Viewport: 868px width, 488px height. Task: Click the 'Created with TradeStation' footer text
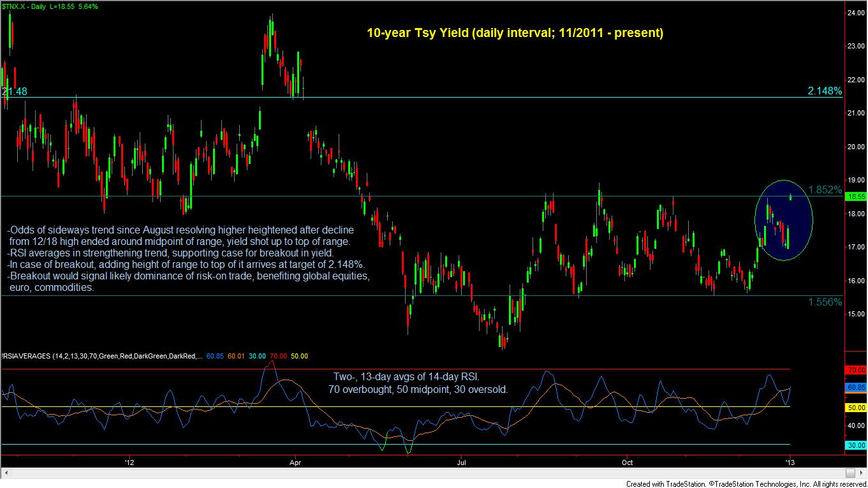[x=746, y=484]
